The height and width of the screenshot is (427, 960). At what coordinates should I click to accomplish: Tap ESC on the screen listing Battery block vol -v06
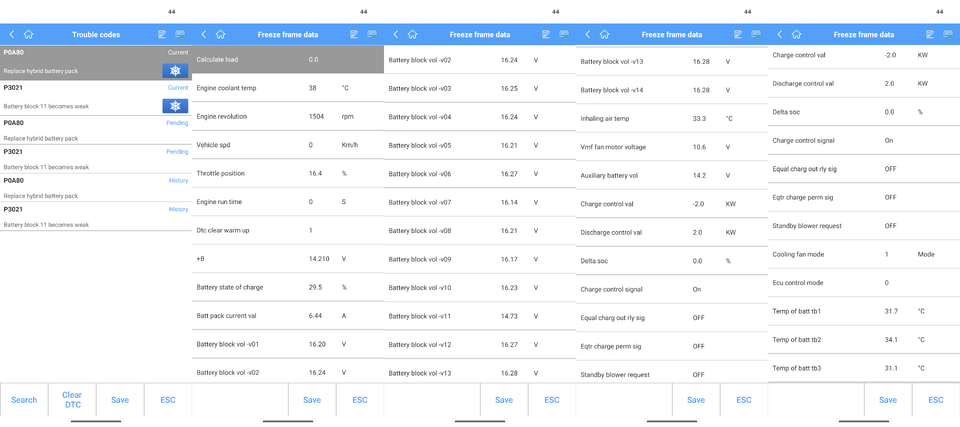tap(552, 400)
